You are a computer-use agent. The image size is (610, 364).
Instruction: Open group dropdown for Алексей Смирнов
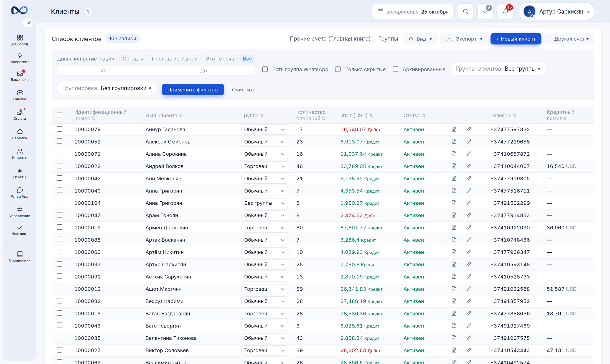[265, 142]
